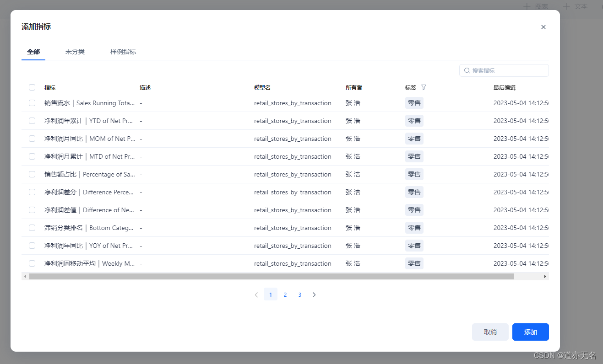Viewport: 603px width, 364px height.
Task: Click date cell in 净利润月累计 row
Action: point(521,156)
